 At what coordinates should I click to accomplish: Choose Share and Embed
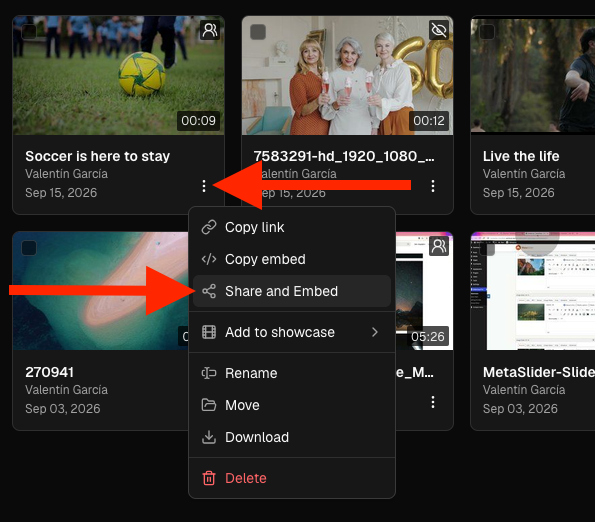[x=292, y=291]
